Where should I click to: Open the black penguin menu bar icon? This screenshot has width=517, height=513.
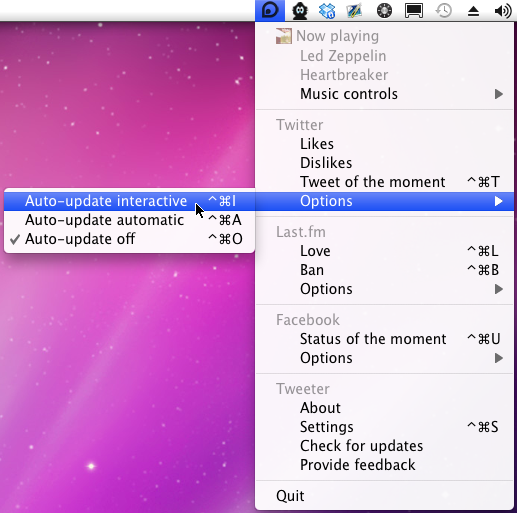[x=300, y=11]
